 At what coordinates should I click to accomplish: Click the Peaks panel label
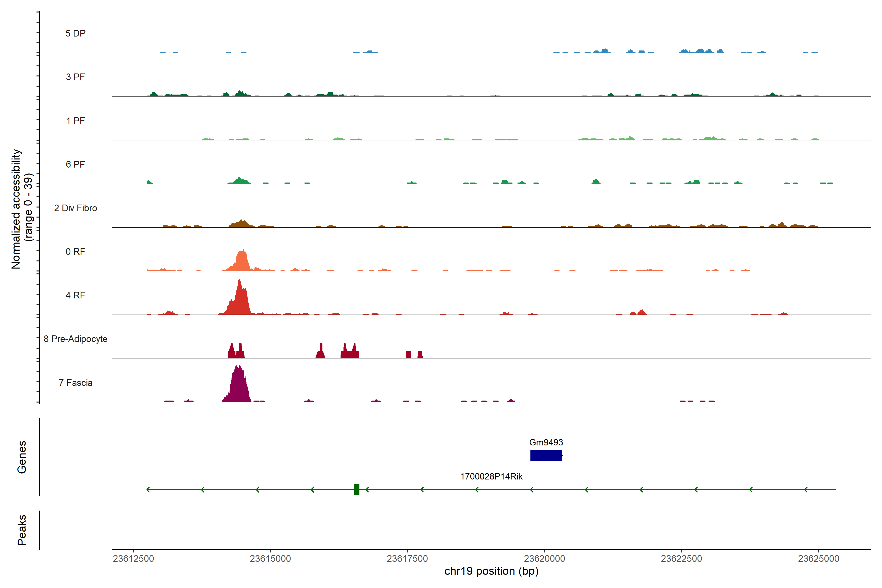[22, 530]
